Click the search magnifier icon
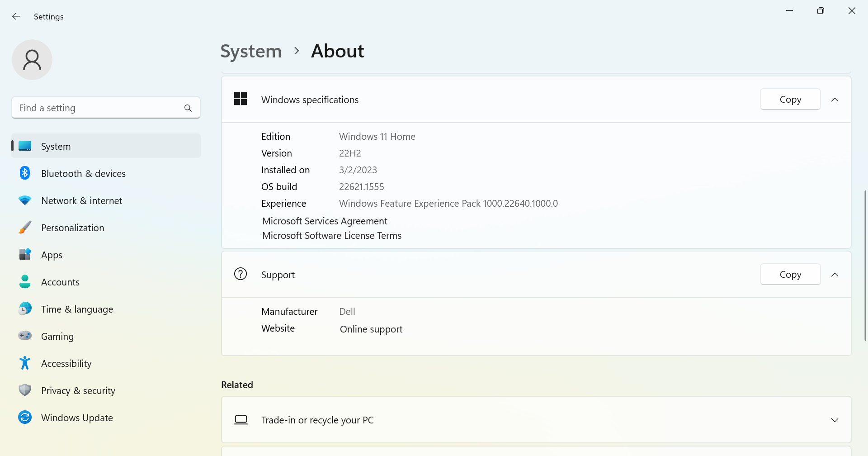 pyautogui.click(x=188, y=108)
